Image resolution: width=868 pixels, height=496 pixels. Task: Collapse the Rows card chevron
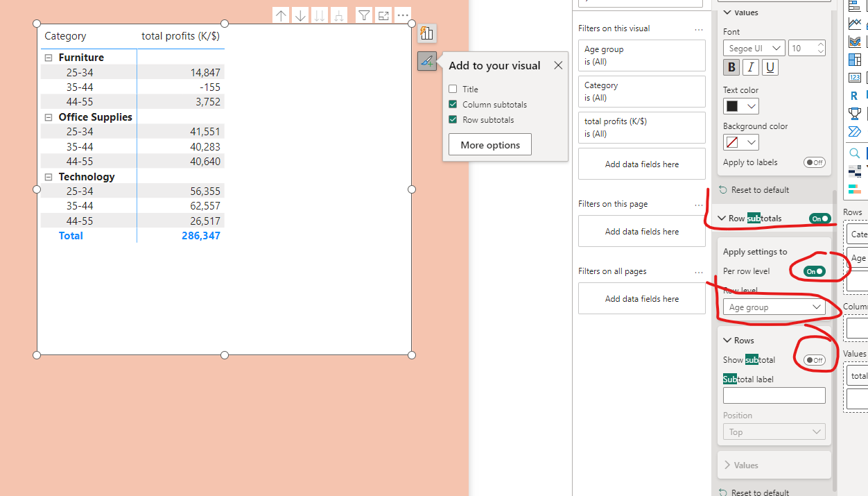point(727,341)
